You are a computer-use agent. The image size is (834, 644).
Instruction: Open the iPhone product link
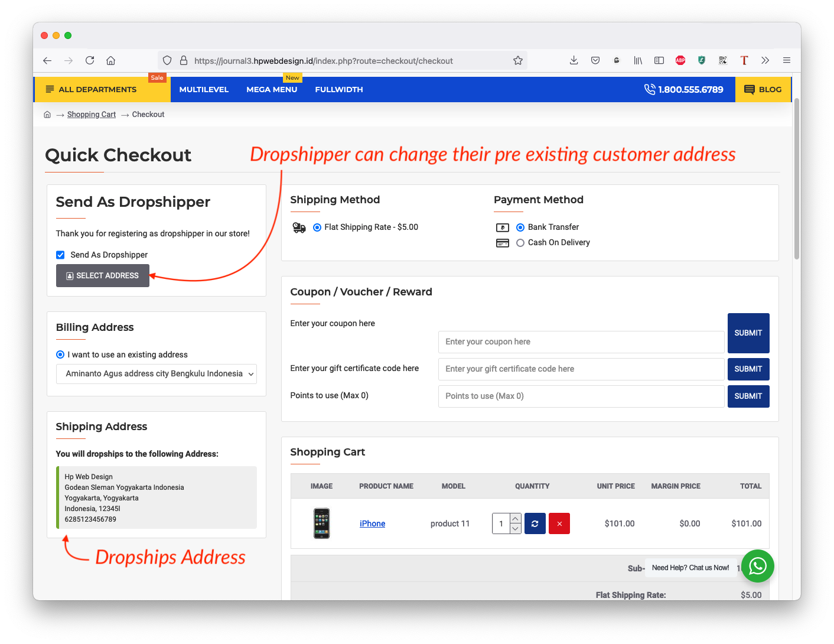pyautogui.click(x=373, y=523)
